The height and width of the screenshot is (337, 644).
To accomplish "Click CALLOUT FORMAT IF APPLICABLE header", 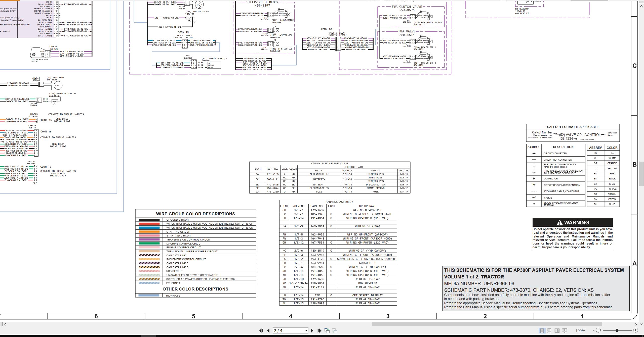I will coord(573,127).
